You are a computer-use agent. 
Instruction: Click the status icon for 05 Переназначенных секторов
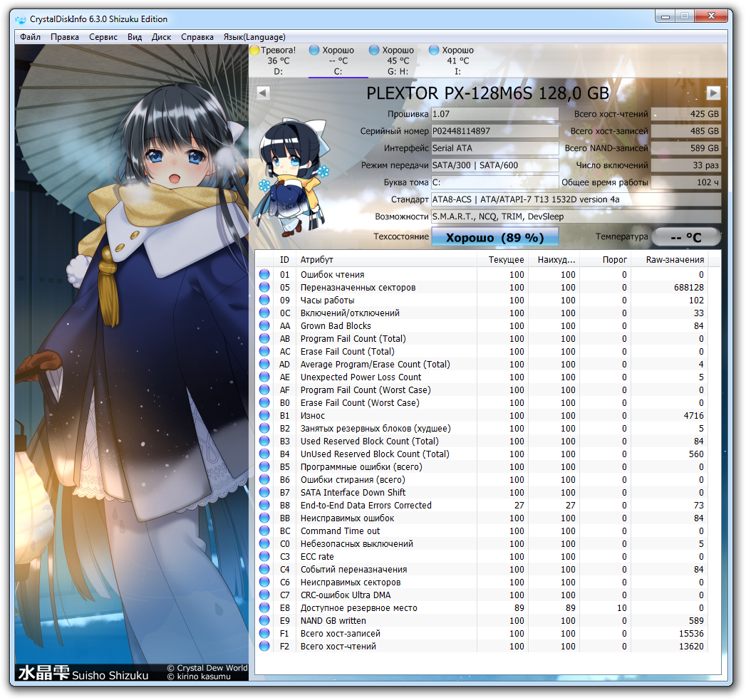(x=264, y=287)
